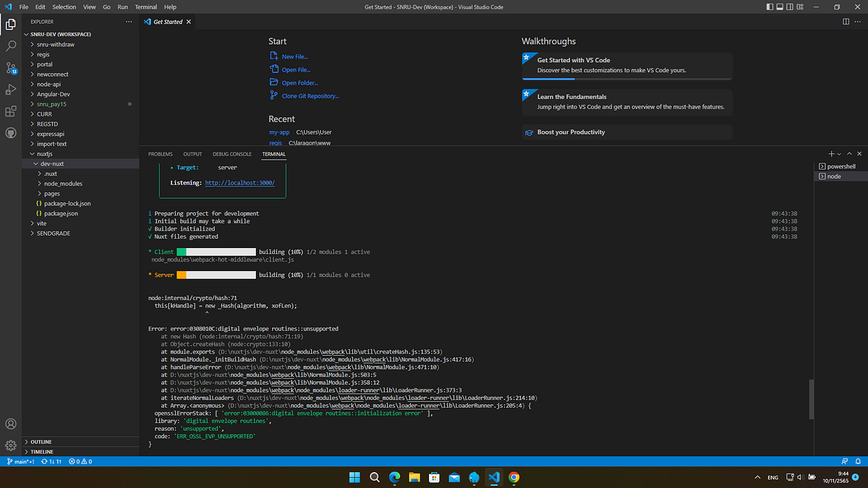Select the Explorer icon in activity bar
868x488 pixels.
click(10, 24)
